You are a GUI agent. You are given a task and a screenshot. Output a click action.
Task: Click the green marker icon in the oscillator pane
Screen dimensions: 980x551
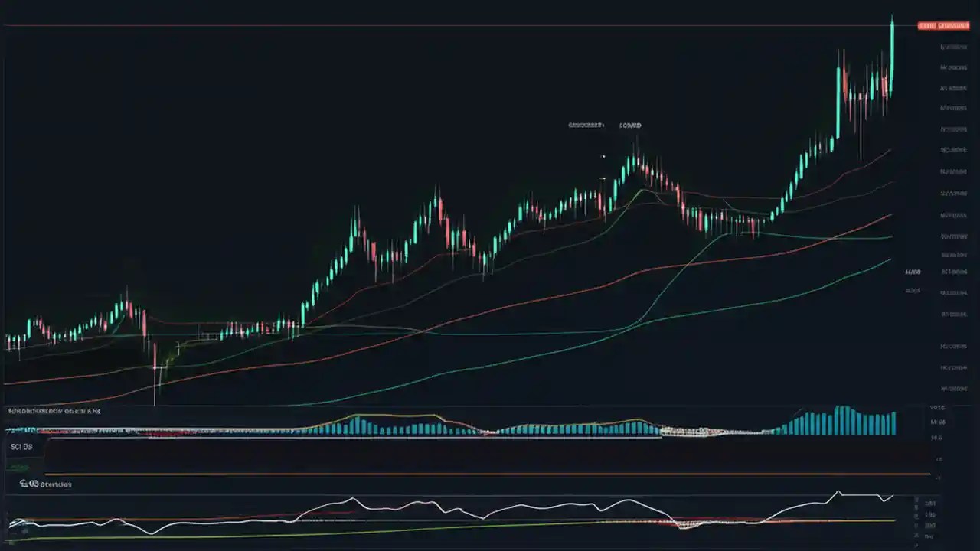click(x=17, y=467)
